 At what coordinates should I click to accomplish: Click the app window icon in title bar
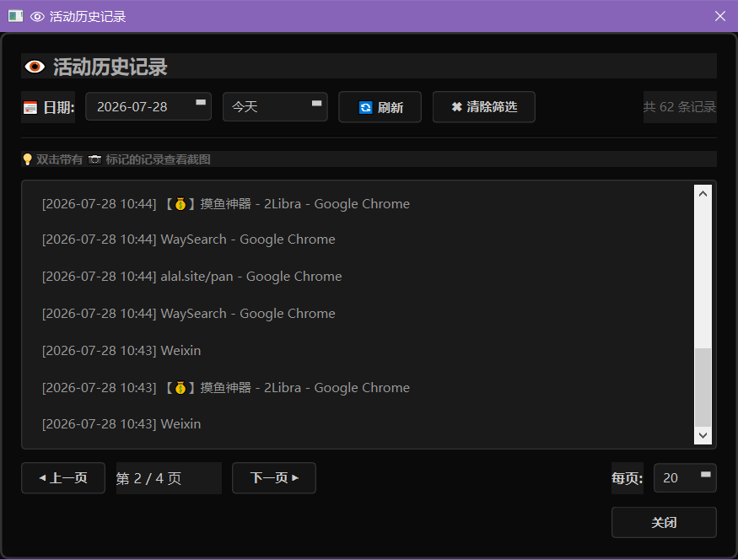tap(15, 16)
